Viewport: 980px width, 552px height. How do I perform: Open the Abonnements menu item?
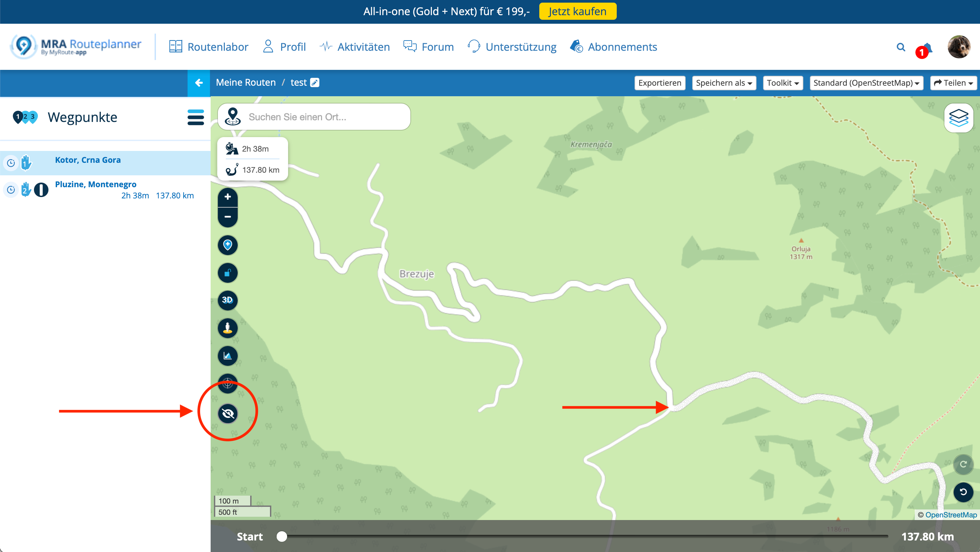pos(614,47)
